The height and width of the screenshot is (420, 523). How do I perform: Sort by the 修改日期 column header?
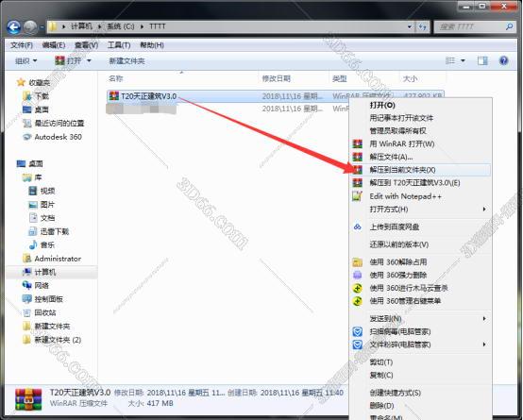pos(277,78)
